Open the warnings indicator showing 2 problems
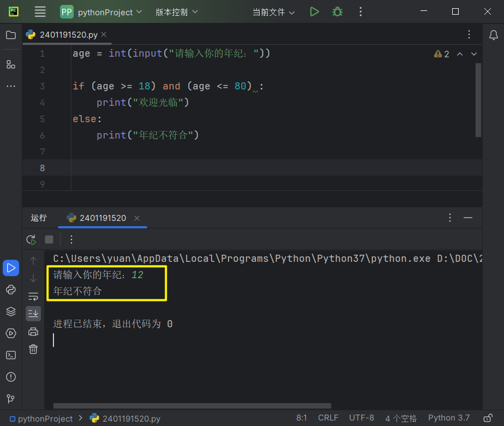The height and width of the screenshot is (426, 504). point(441,54)
